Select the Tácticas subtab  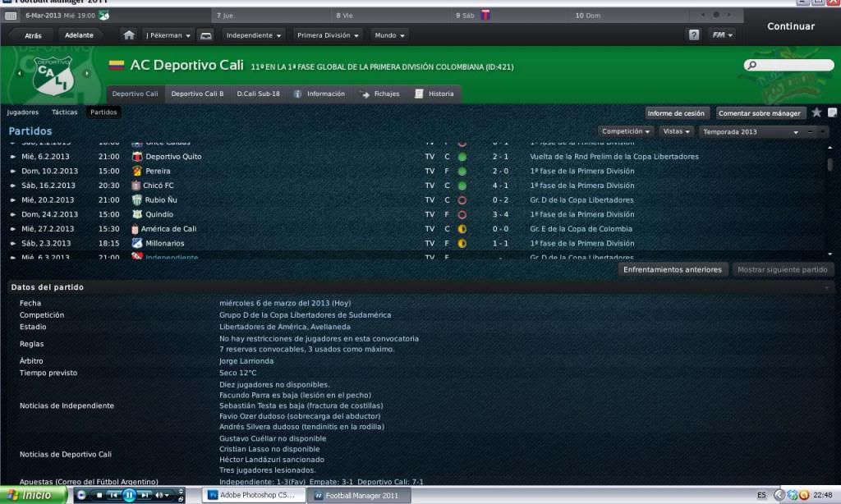[x=64, y=112]
